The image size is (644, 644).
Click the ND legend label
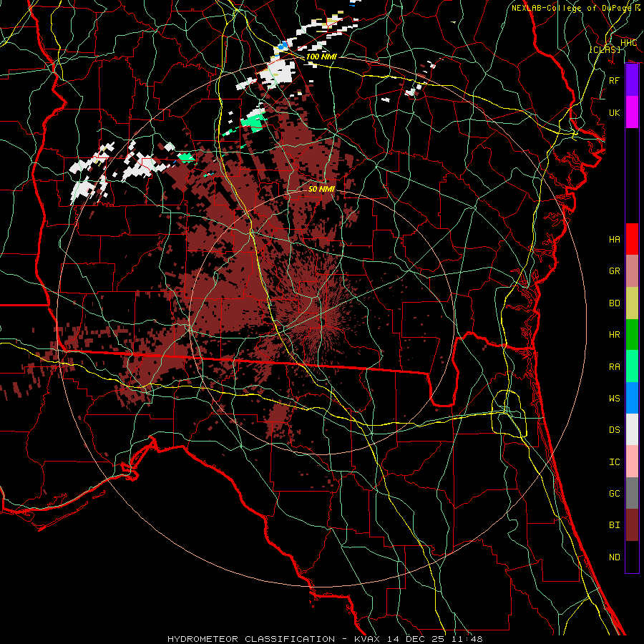(614, 557)
